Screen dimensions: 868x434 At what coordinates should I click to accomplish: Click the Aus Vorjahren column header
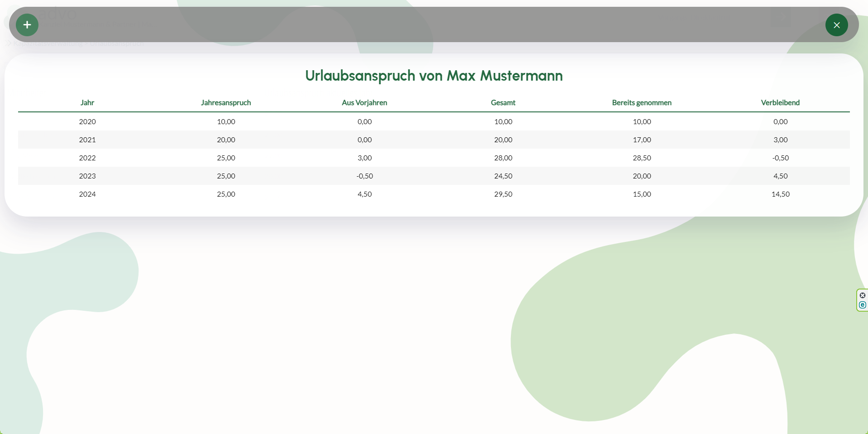pos(364,103)
